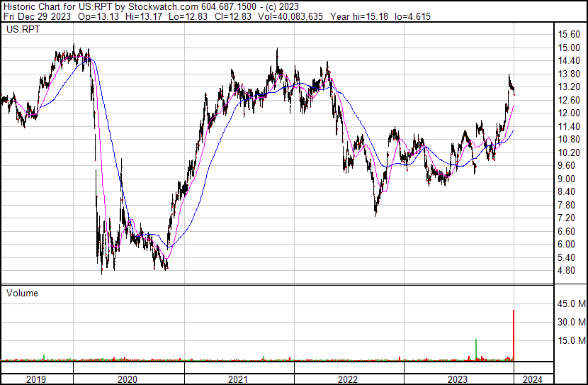Click the green volume bar in 2023
Screen dimensions: 588x385
(476, 349)
